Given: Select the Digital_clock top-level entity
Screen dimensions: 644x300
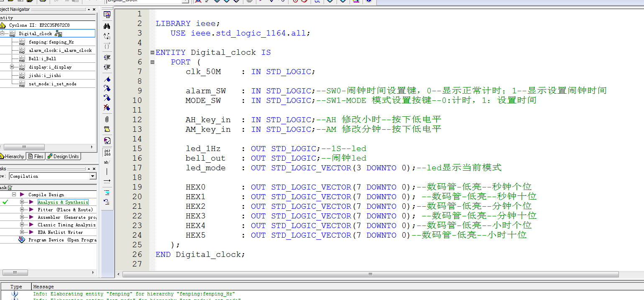Looking at the screenshot, I should click(x=36, y=33).
